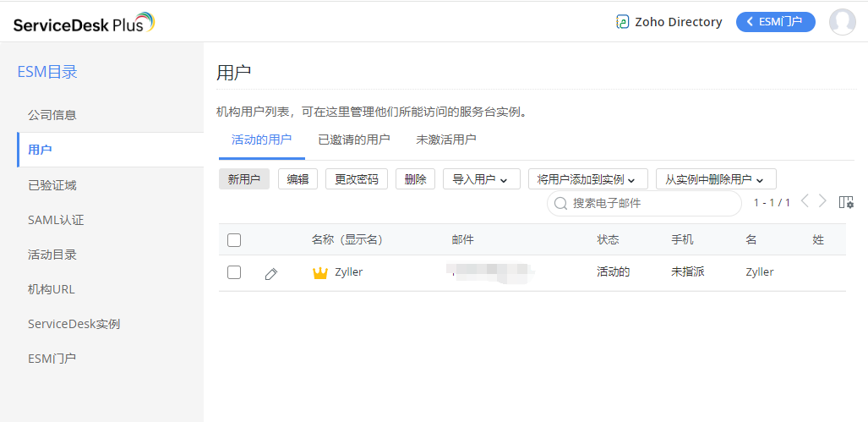Tick the select-all header checkbox
868x422 pixels.
(234, 240)
